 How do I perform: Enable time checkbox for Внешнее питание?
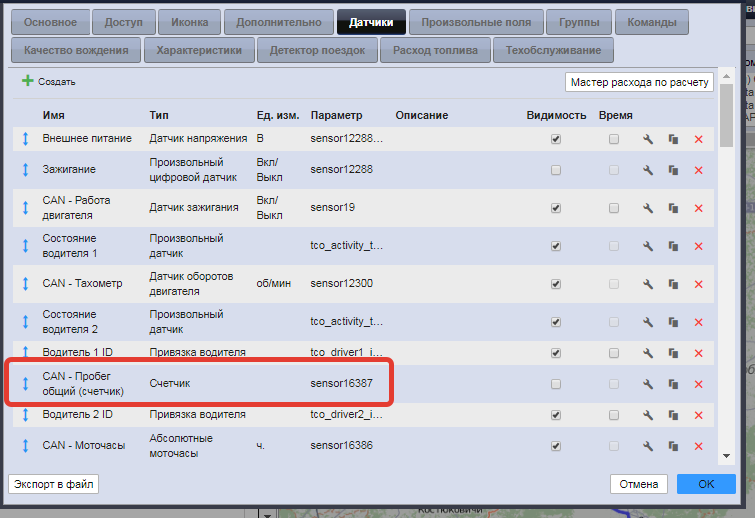[x=614, y=140]
